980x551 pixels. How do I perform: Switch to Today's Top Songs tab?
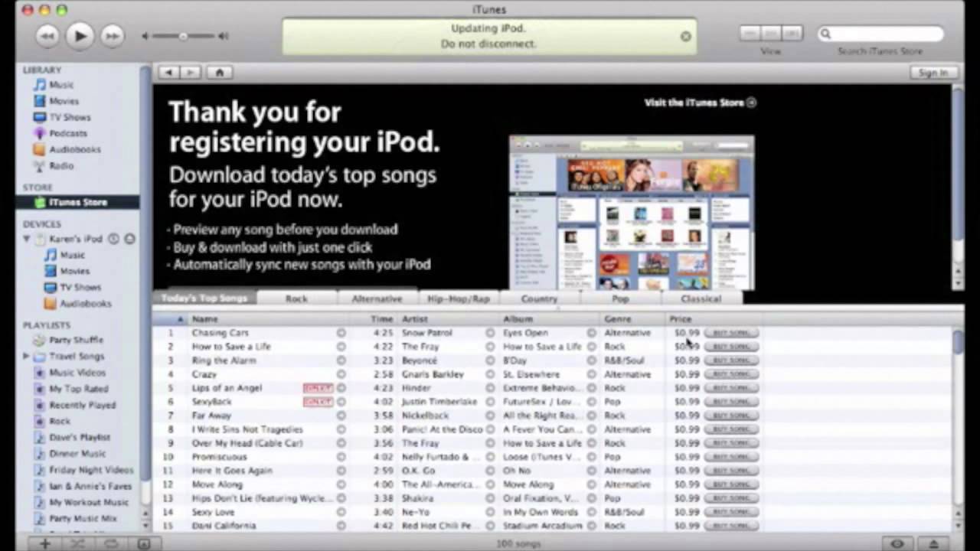pos(204,298)
